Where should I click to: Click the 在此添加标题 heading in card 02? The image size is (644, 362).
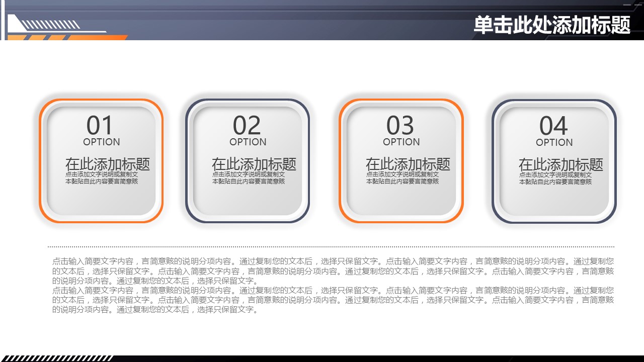pos(254,164)
